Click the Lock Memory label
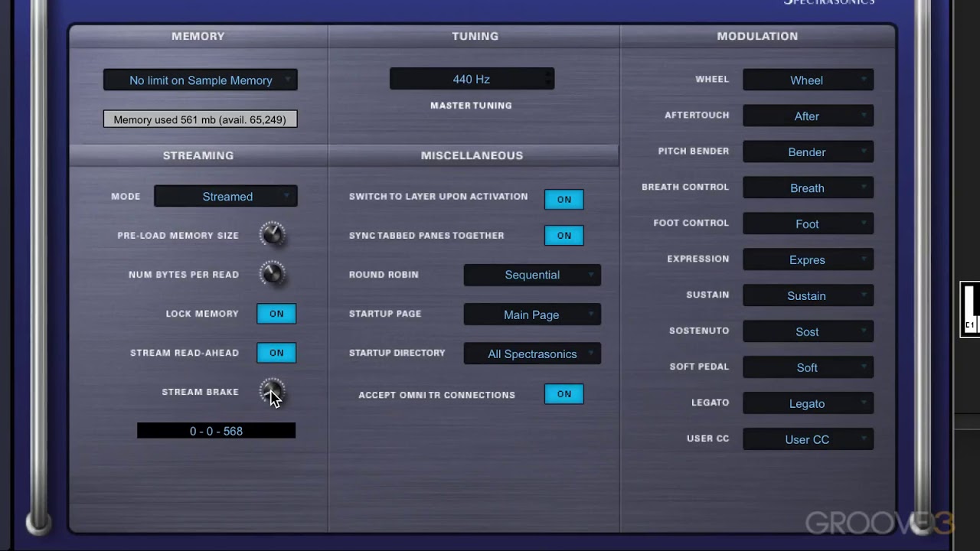 [x=202, y=314]
